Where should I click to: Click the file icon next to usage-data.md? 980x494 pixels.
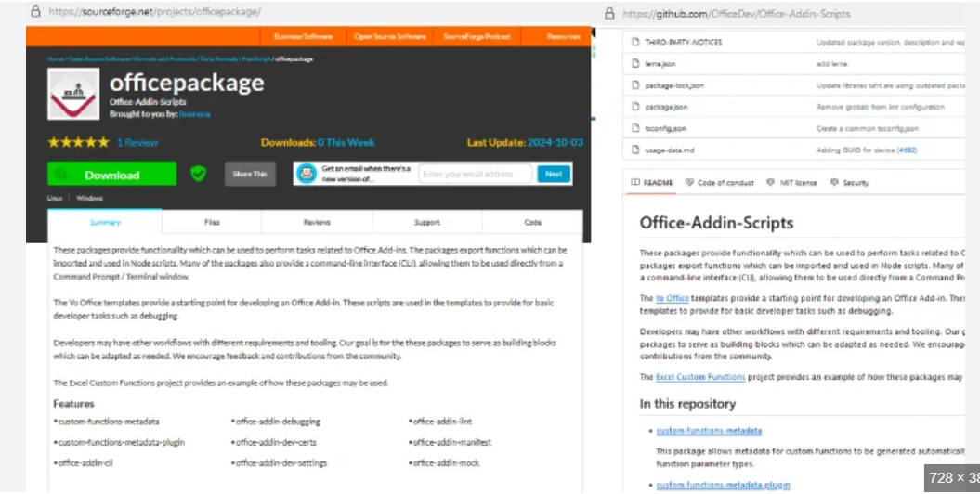coord(635,149)
